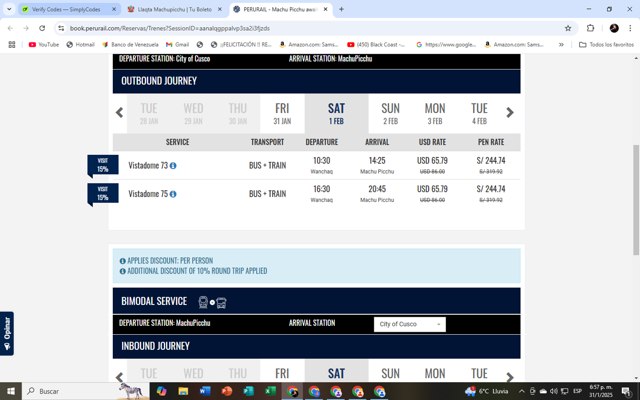Image resolution: width=640 pixels, height=400 pixels.
Task: Click the address bar URL
Action: tap(169, 28)
